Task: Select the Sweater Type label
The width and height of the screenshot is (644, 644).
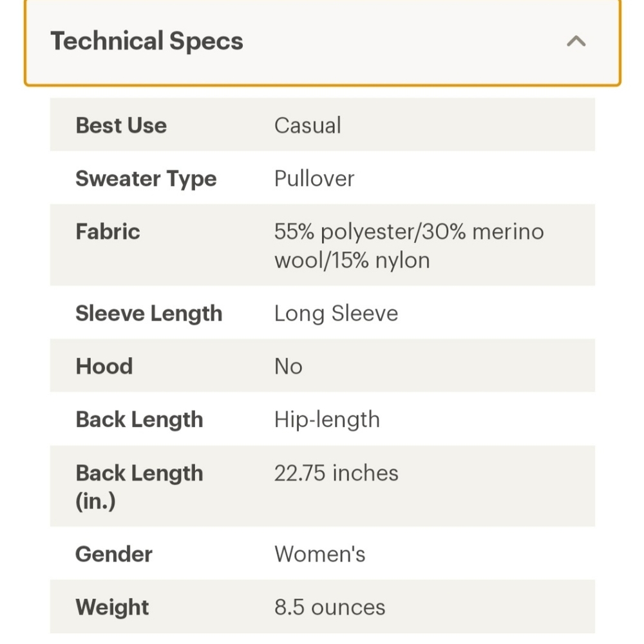Action: pos(146,179)
